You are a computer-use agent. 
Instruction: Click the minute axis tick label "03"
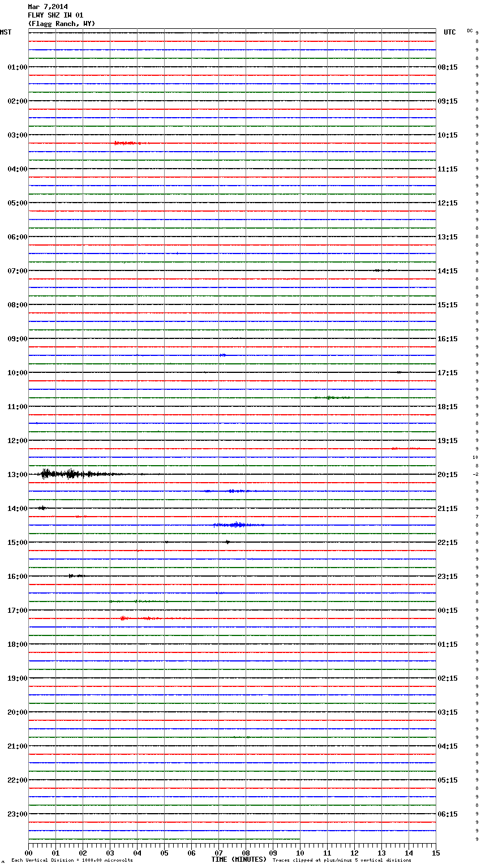click(110, 853)
